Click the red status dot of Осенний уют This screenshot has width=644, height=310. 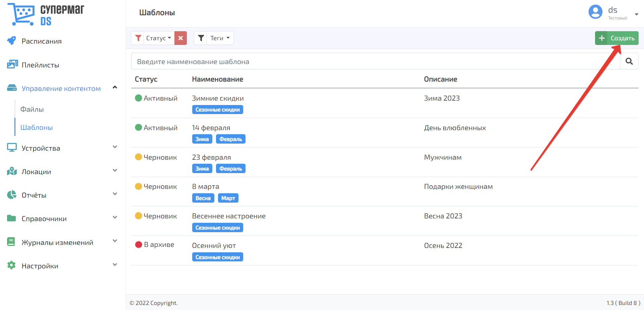[139, 245]
